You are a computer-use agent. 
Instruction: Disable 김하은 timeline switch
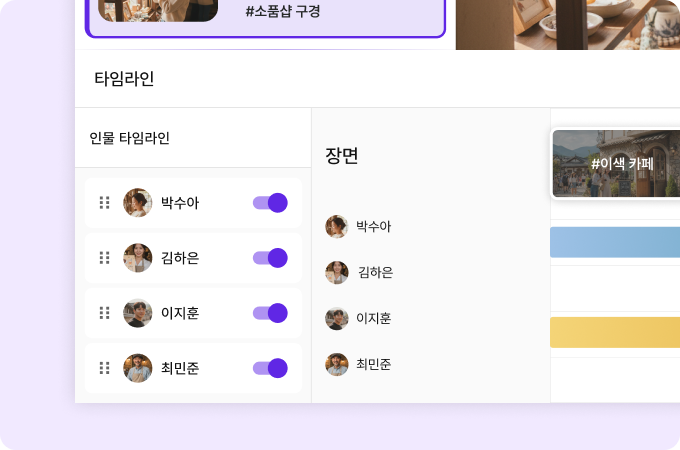tap(270, 258)
